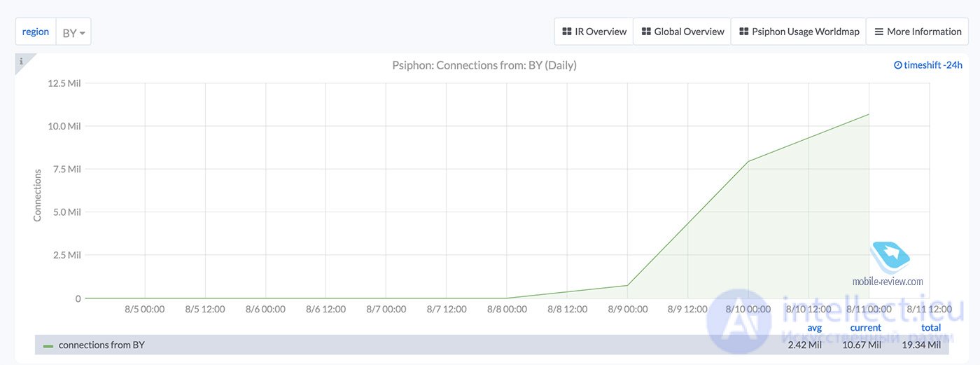Click the 8/9 12:00 x-axis label
This screenshot has height=365, width=980.
click(x=688, y=309)
